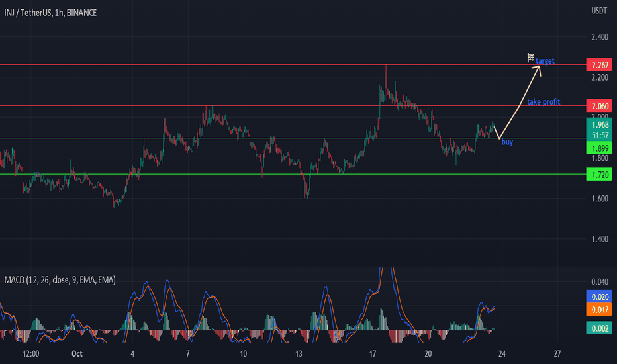Screen dimensions: 617x364
Task: Click the 51:57 countdown timer label
Action: point(599,136)
